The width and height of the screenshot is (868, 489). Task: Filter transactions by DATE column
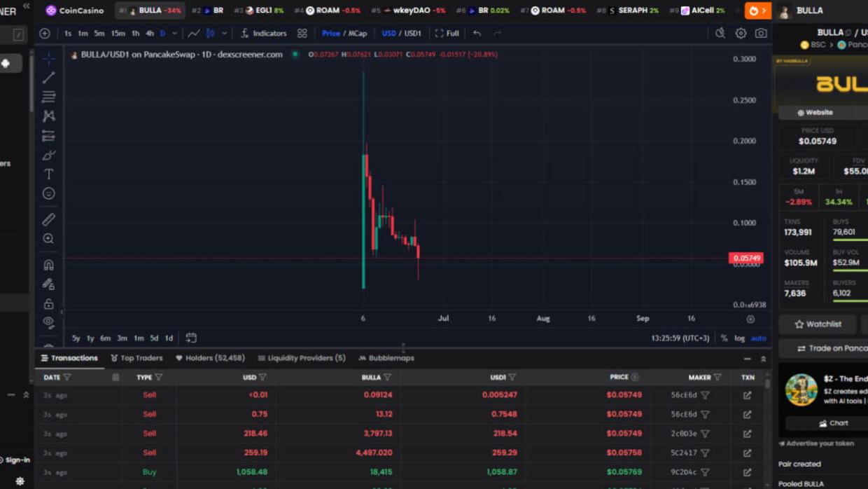67,378
